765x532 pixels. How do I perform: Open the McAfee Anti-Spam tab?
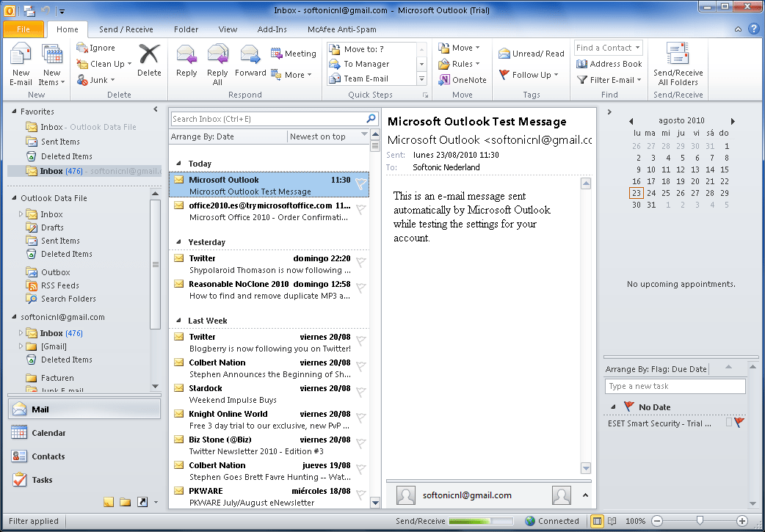341,29
